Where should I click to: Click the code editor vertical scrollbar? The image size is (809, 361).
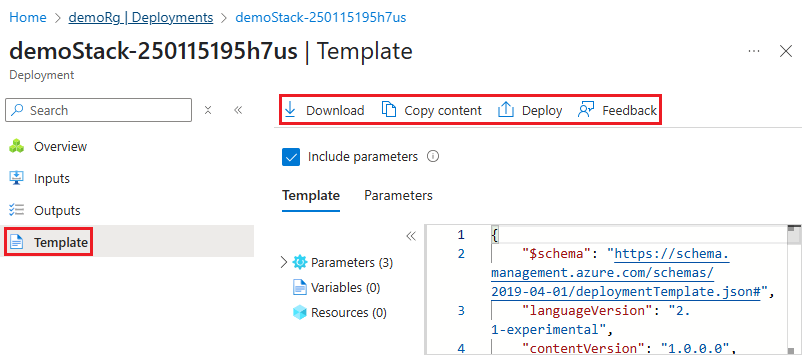click(794, 289)
